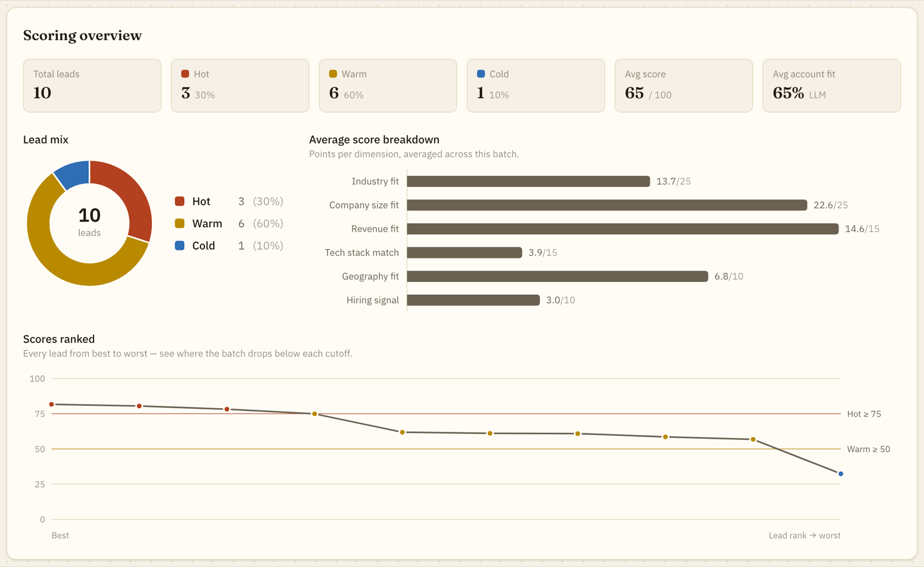Open the Avg score card

coord(684,86)
